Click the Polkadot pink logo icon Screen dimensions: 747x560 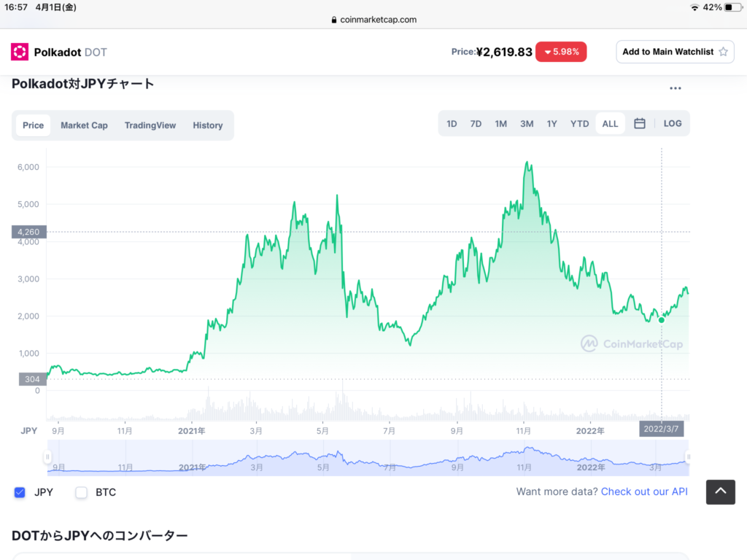(20, 52)
